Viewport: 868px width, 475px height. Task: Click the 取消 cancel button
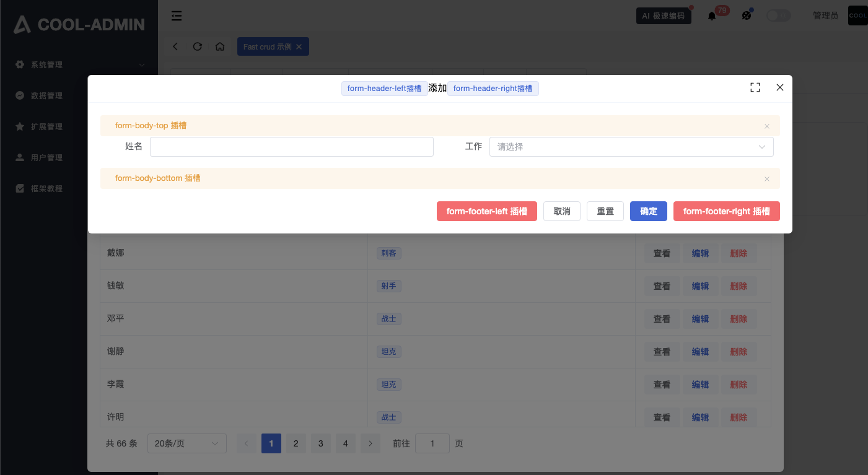click(x=561, y=211)
